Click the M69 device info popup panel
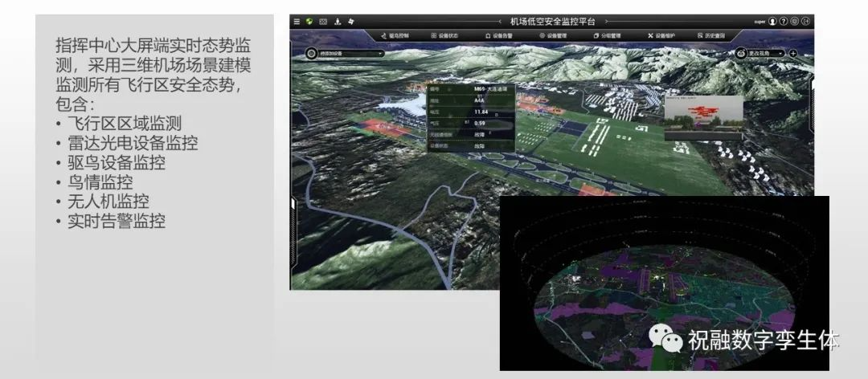868x379 pixels. point(470,117)
